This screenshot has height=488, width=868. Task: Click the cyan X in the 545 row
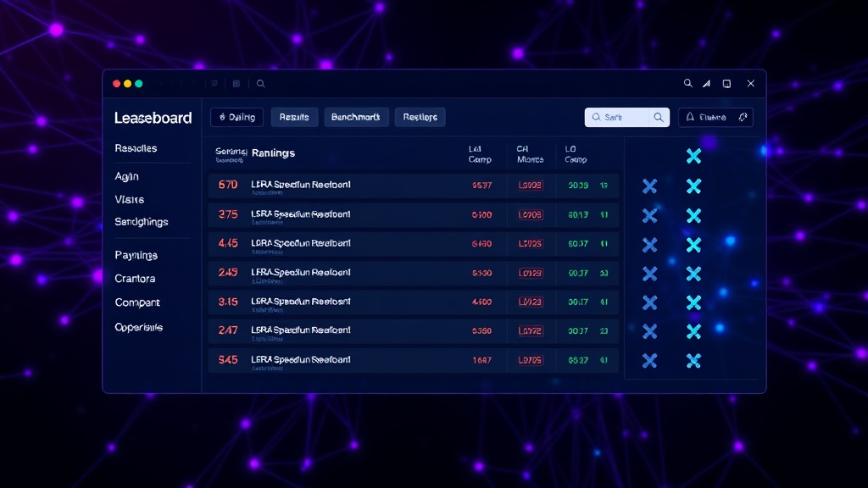pyautogui.click(x=693, y=361)
